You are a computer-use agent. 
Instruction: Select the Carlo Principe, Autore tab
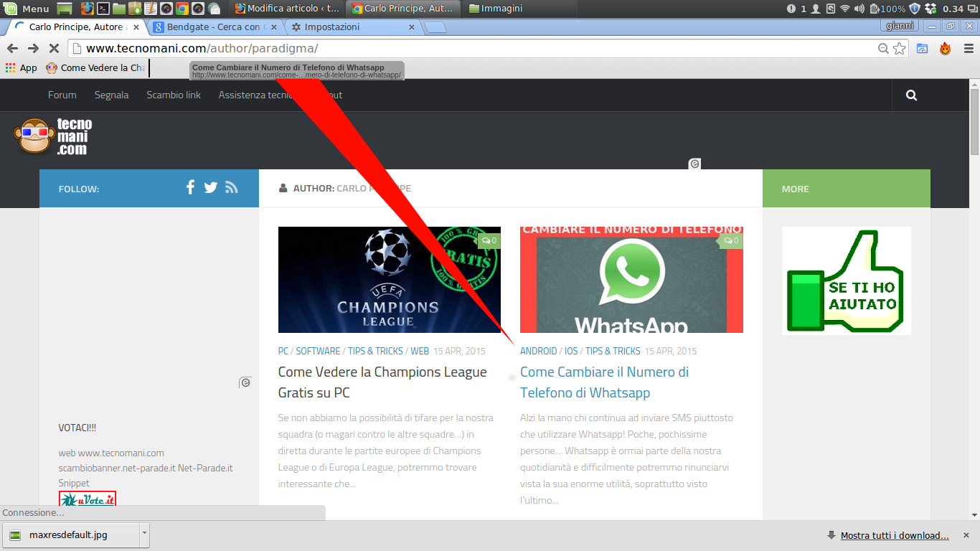79,27
